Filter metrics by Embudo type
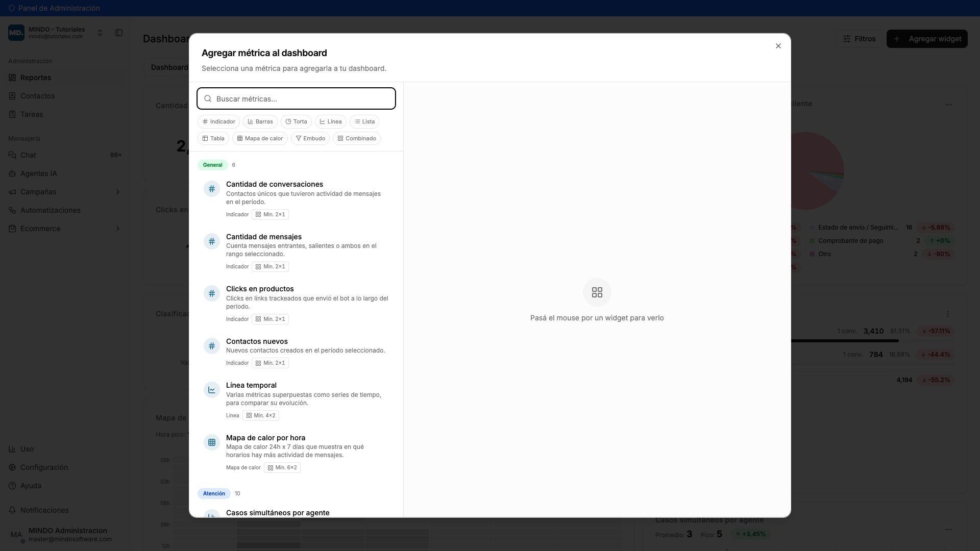Screen dimensions: 980x551 [x=310, y=138]
